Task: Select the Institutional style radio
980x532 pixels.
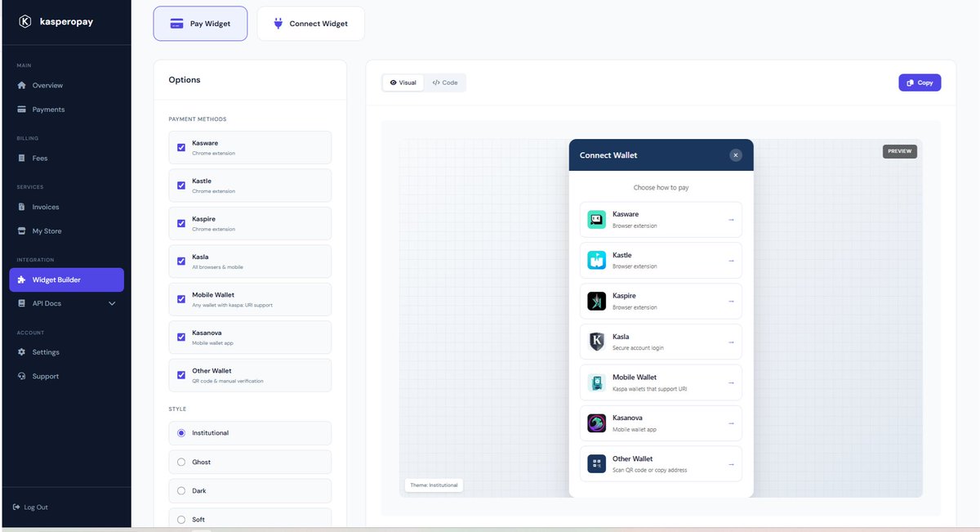Action: 181,433
